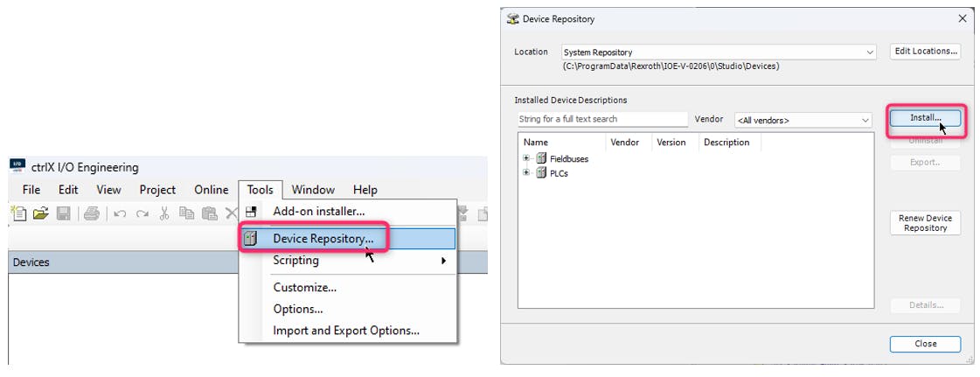Choose Device Repository from Tools menu
This screenshot has height=377, width=980.
click(x=323, y=238)
